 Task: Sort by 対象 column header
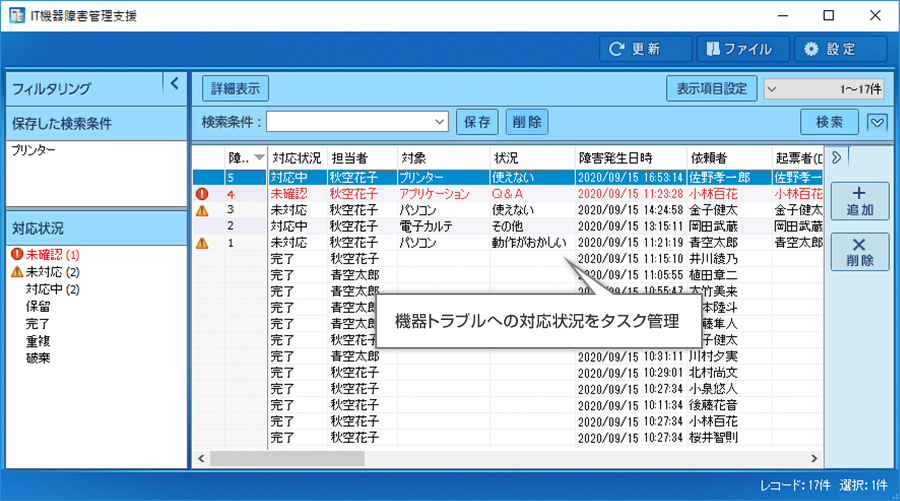click(443, 158)
